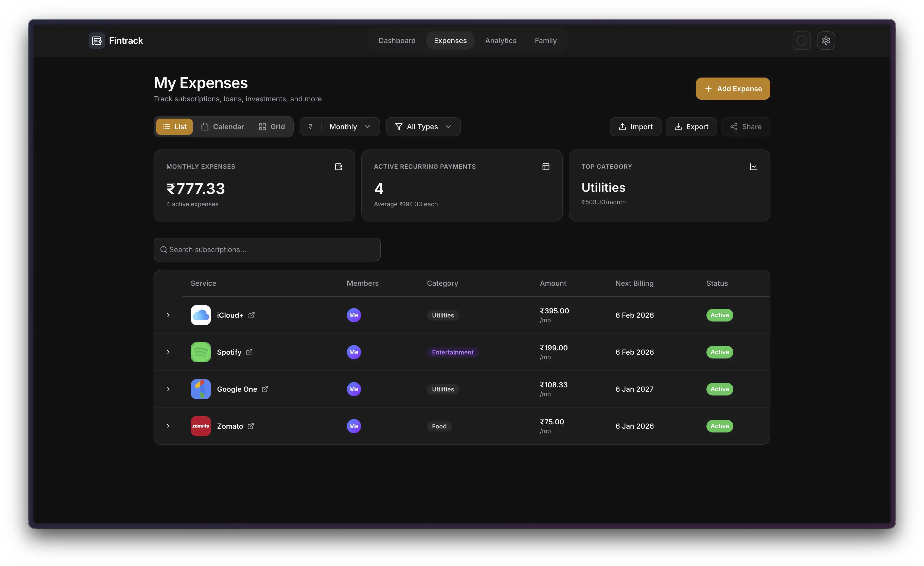Click the layout icon in Active Recurring Payments card
Screen dimensions: 924x566
point(546,167)
